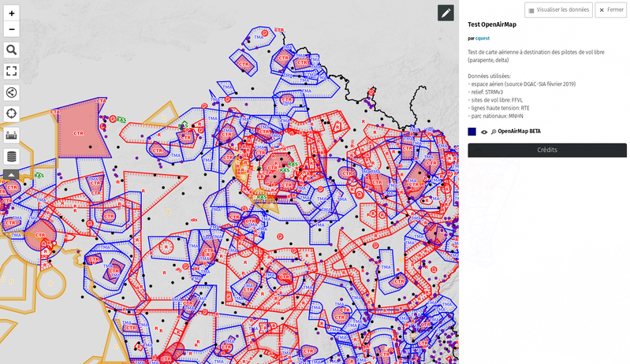Screen dimensions: 630x364
Task: Click text 'espace aérien (source DGAC-SIA février 2019)'
Action: pos(524,84)
